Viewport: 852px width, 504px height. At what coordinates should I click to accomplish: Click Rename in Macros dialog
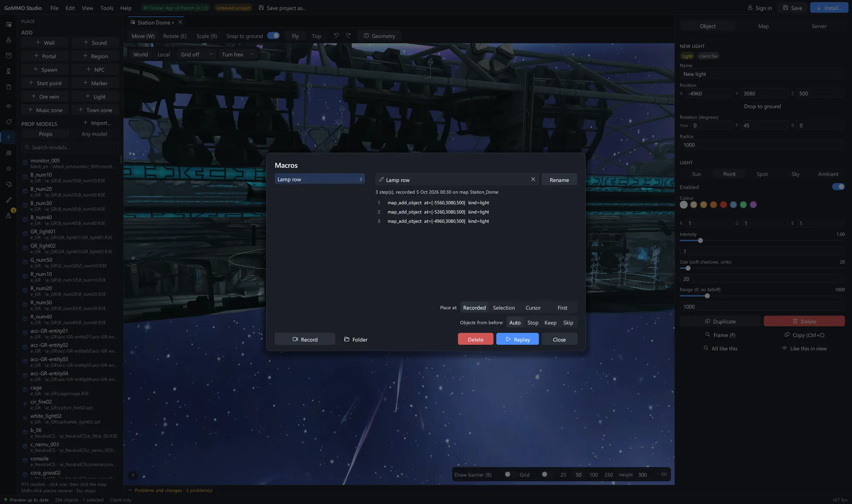pyautogui.click(x=559, y=180)
